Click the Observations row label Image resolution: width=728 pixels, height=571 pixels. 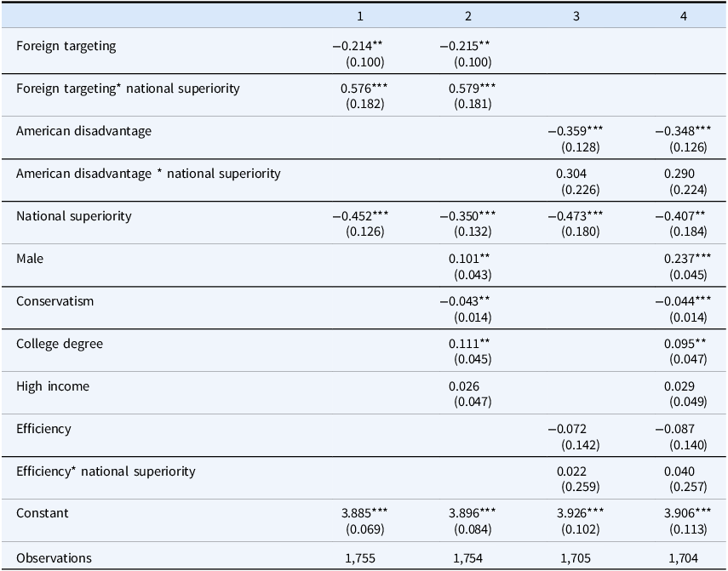coord(54,558)
